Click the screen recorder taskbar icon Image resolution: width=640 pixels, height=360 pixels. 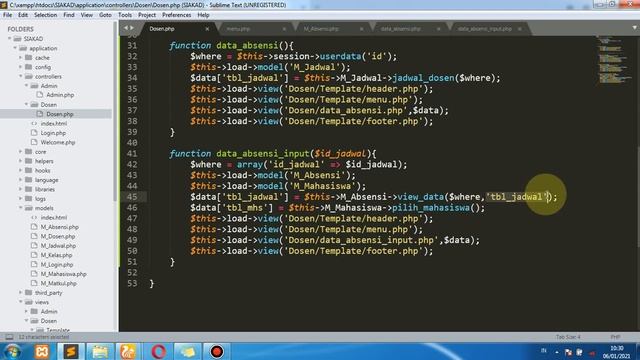point(217,351)
